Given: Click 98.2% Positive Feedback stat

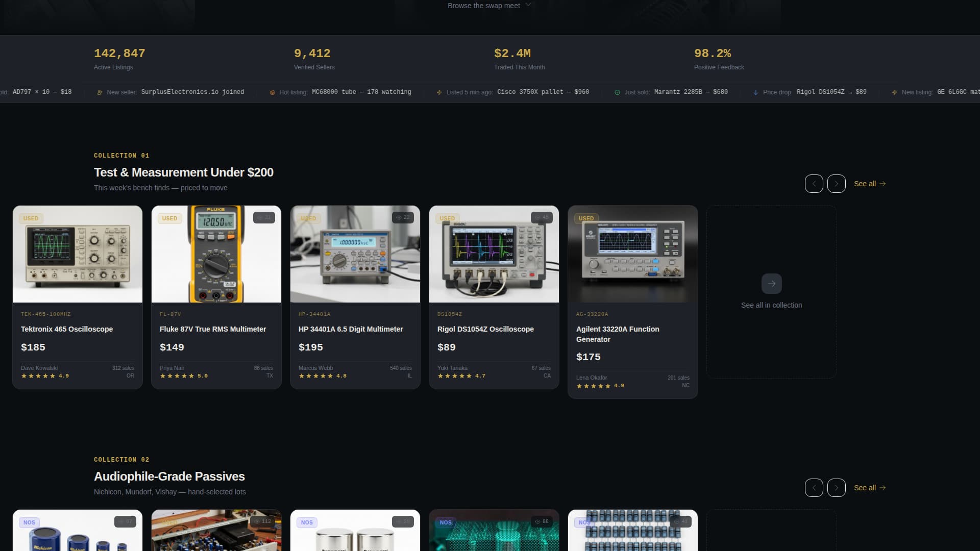Looking at the screenshot, I should coord(719,59).
